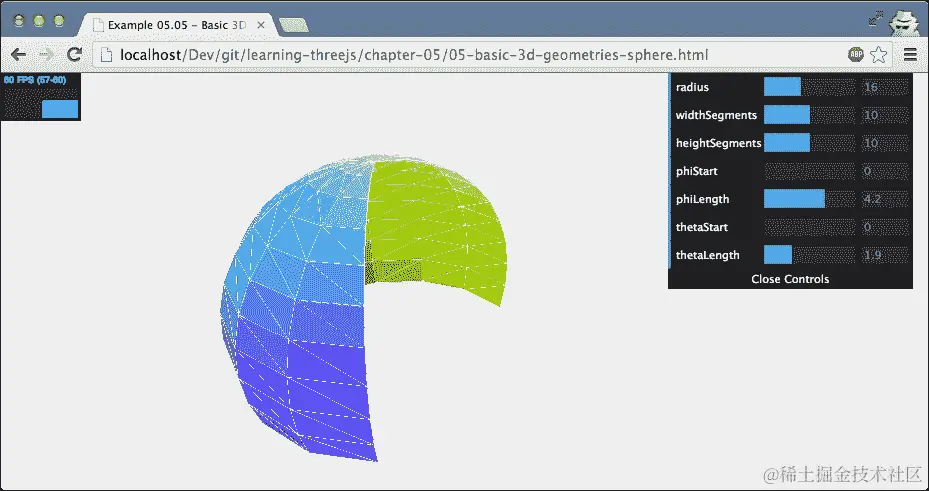Click the thetaLength label

coord(707,255)
